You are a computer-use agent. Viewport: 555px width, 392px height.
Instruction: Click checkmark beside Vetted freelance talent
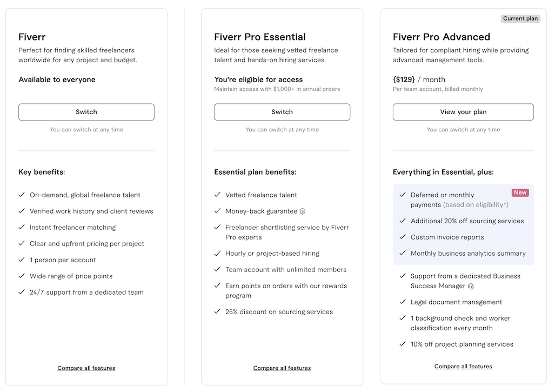click(217, 195)
